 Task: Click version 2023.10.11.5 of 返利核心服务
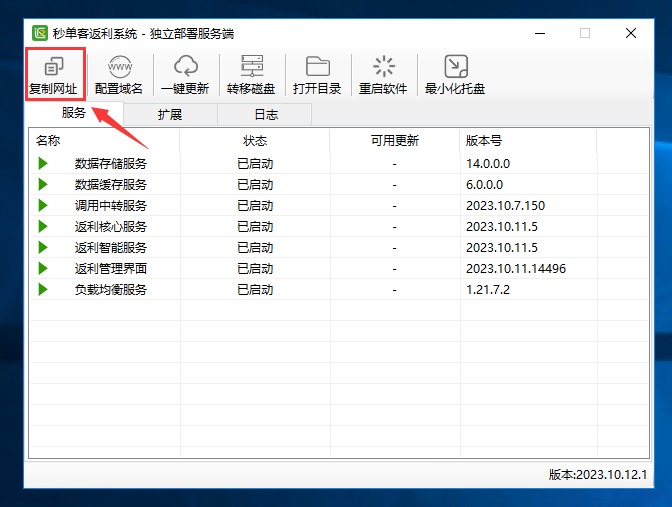click(502, 227)
